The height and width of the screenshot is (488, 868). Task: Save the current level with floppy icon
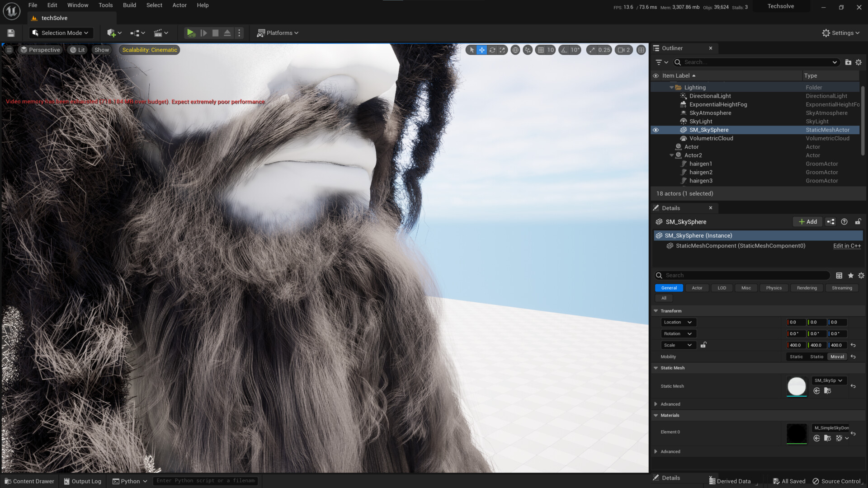click(10, 33)
